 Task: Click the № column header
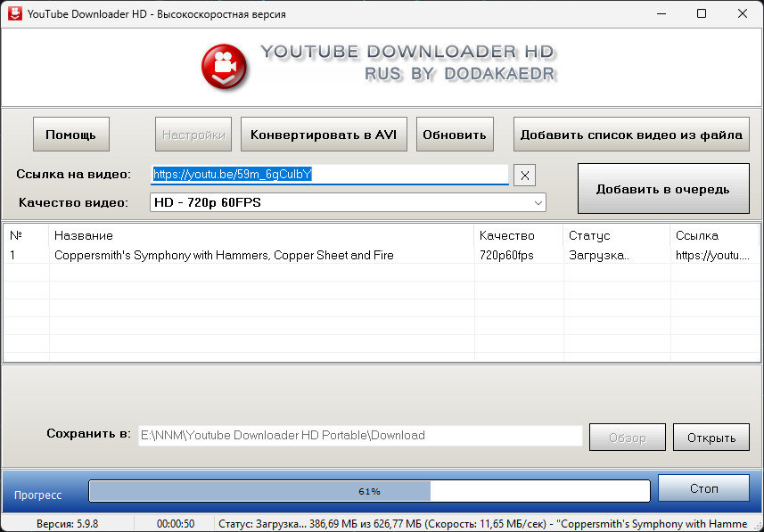[x=27, y=235]
